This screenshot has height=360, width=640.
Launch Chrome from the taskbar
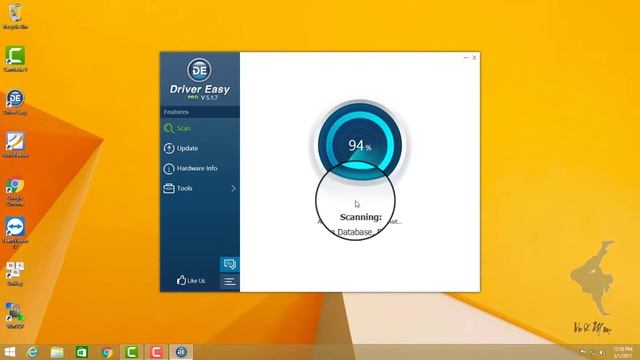tap(107, 352)
